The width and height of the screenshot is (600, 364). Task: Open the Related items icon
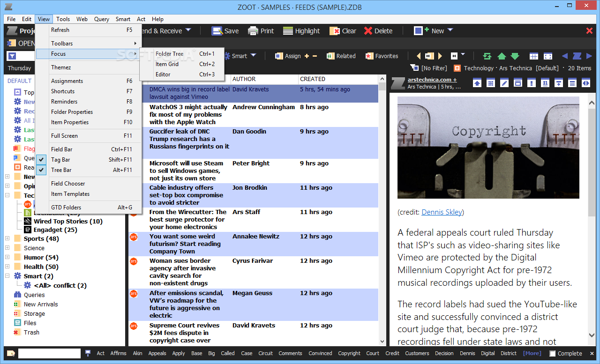pos(330,56)
